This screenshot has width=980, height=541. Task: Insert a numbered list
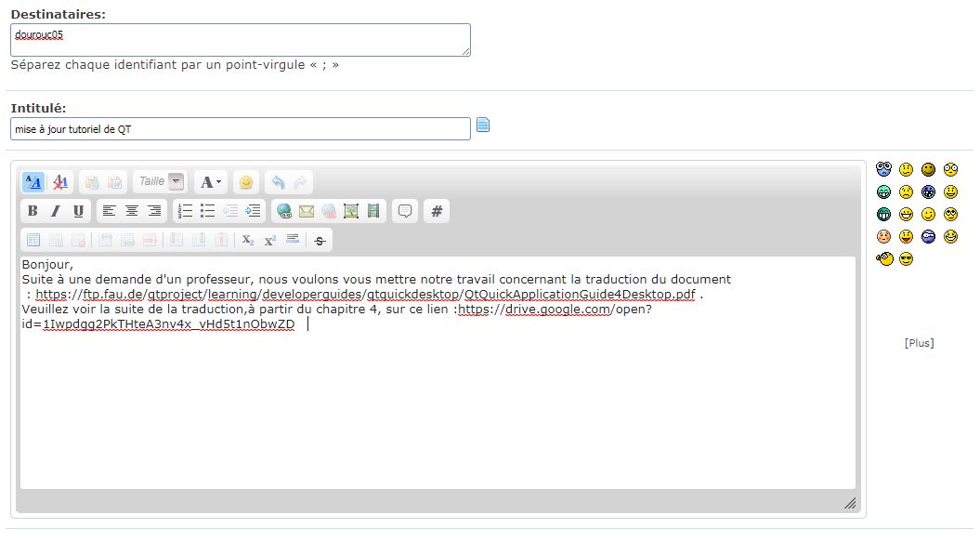186,211
